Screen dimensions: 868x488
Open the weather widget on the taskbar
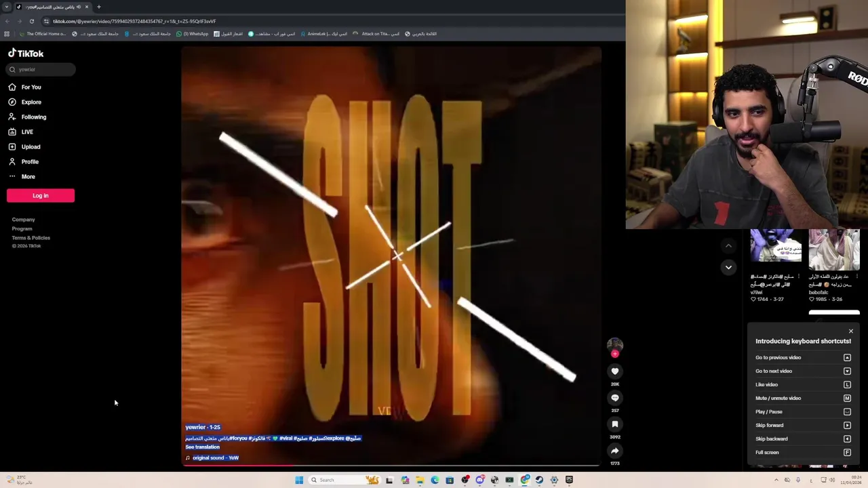18,480
